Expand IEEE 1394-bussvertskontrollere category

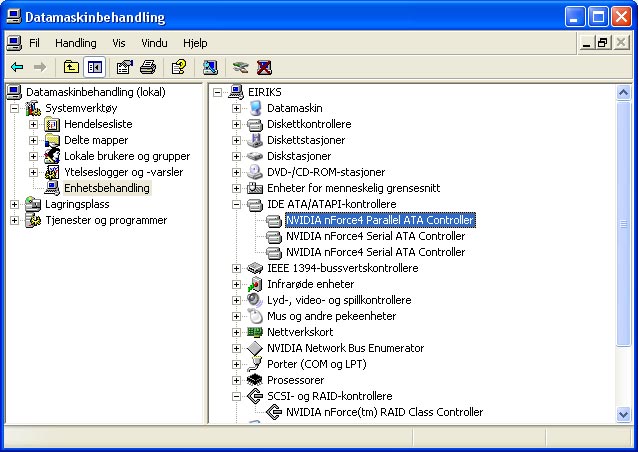pos(236,268)
